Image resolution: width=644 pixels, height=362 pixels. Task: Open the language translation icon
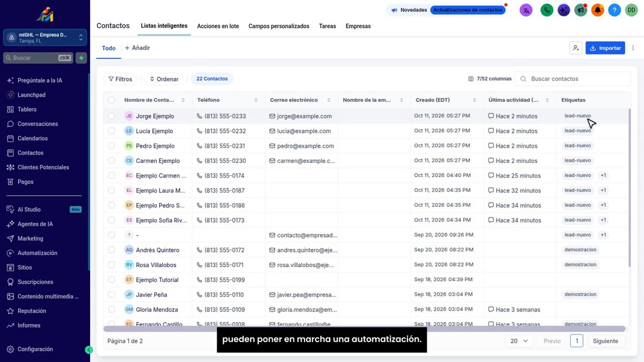pyautogui.click(x=526, y=10)
